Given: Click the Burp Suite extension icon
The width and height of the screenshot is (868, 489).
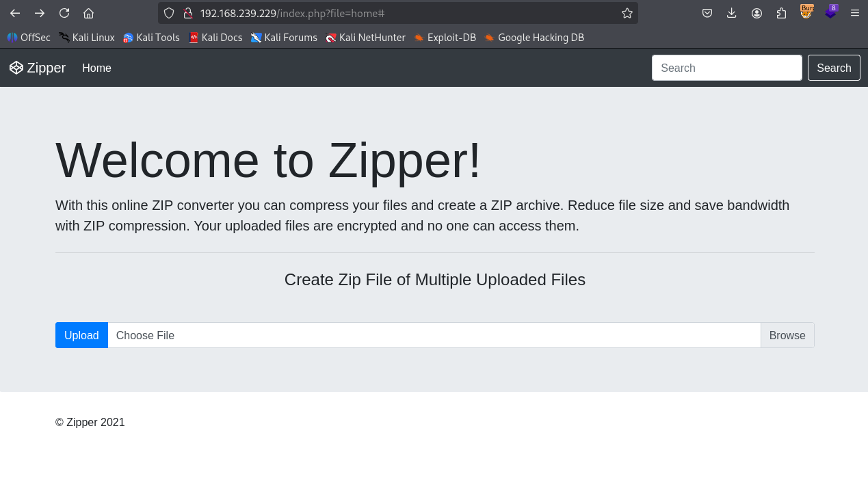Looking at the screenshot, I should tap(806, 12).
